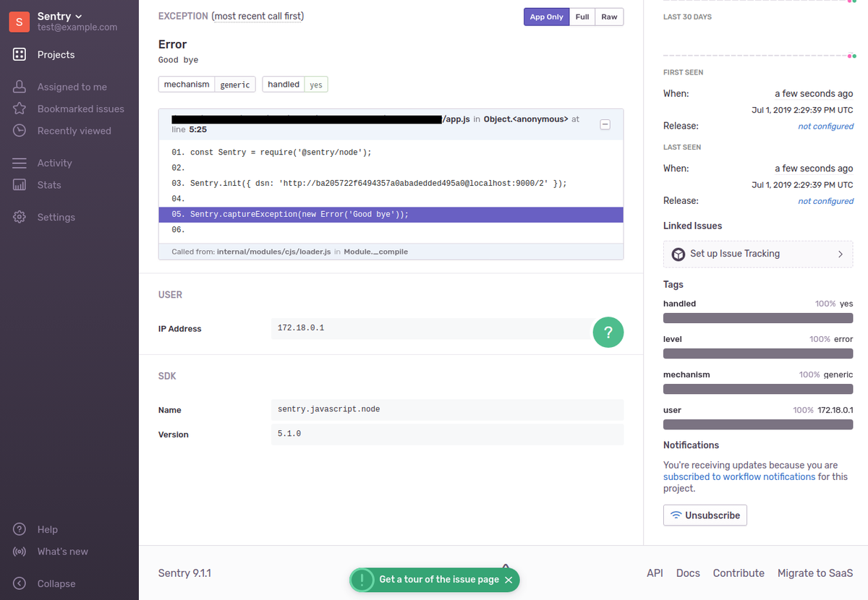
Task: Click the test@example.com account email
Action: pos(77,27)
